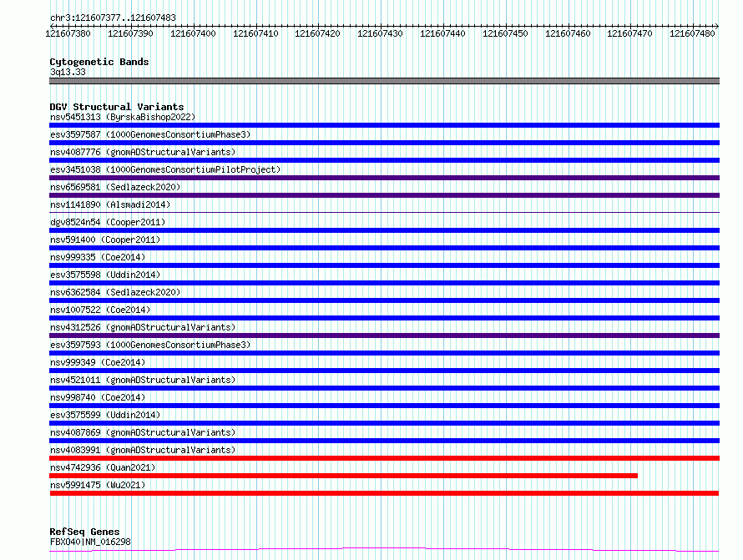Click the dgv8524n54 (Cooper2011) label

click(108, 222)
